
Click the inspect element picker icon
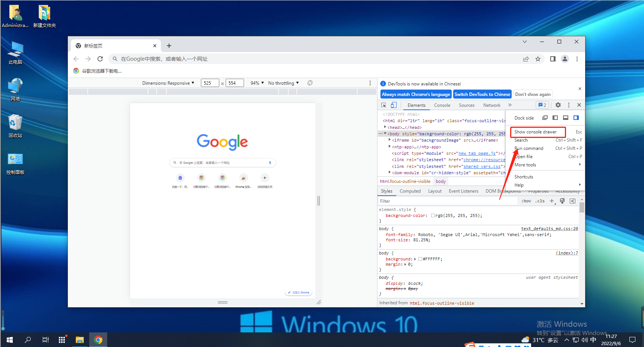click(383, 105)
